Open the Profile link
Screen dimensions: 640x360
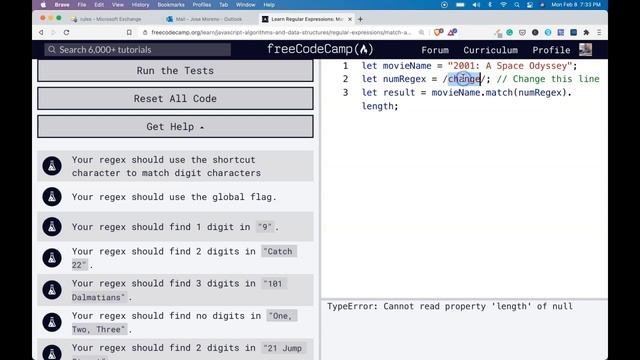pyautogui.click(x=551, y=50)
